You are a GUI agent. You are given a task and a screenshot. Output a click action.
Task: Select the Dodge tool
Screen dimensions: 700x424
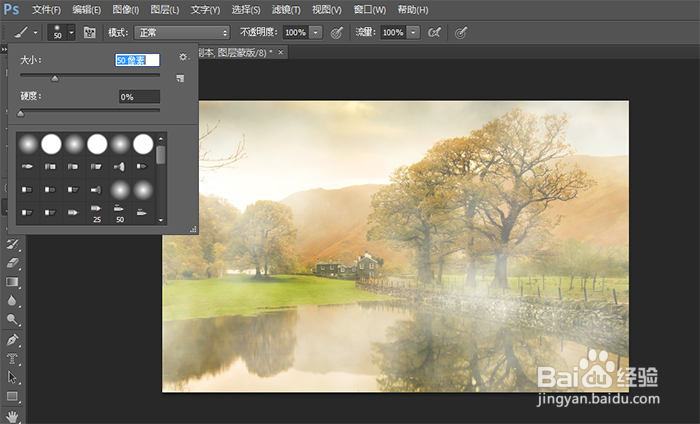(12, 320)
